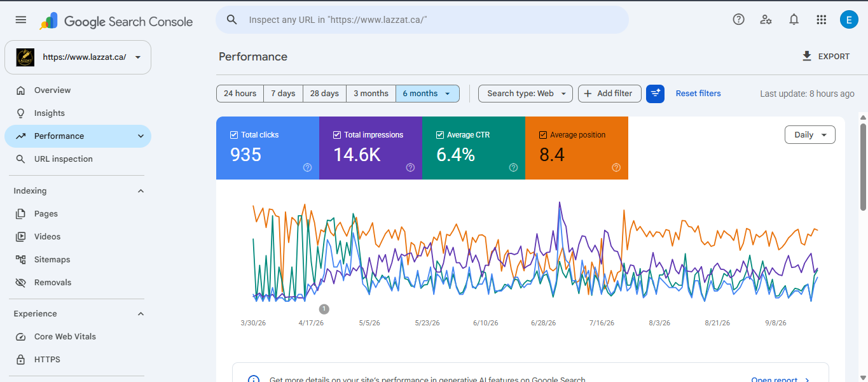Image resolution: width=868 pixels, height=382 pixels.
Task: Open Overview in the sidebar
Action: click(78, 90)
